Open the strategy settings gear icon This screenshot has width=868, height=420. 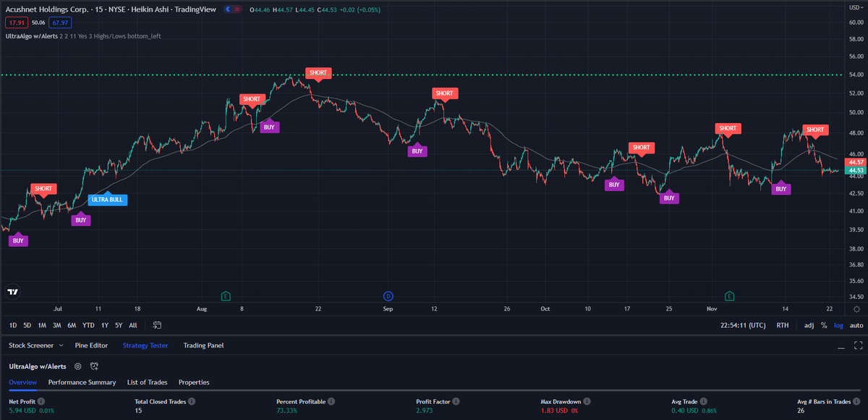77,366
